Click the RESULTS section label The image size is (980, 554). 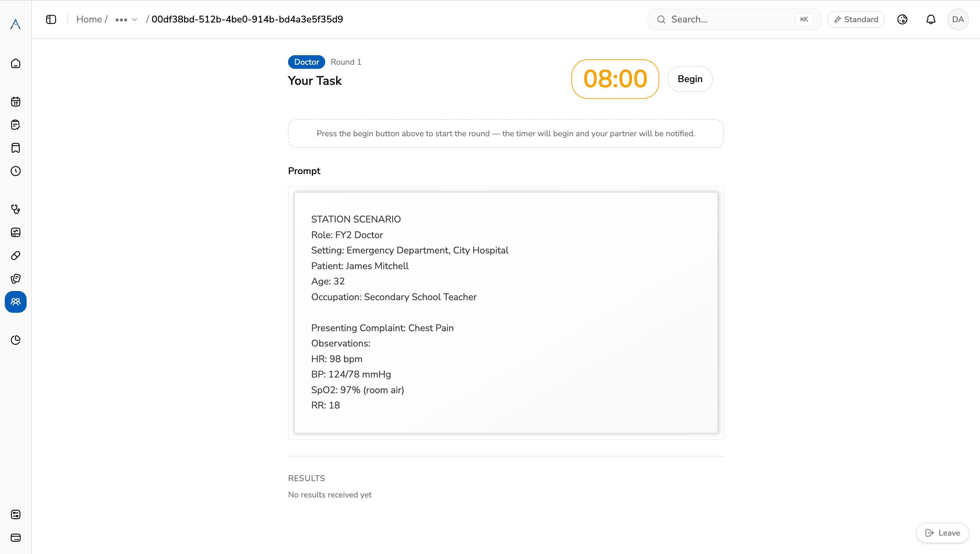coord(306,478)
